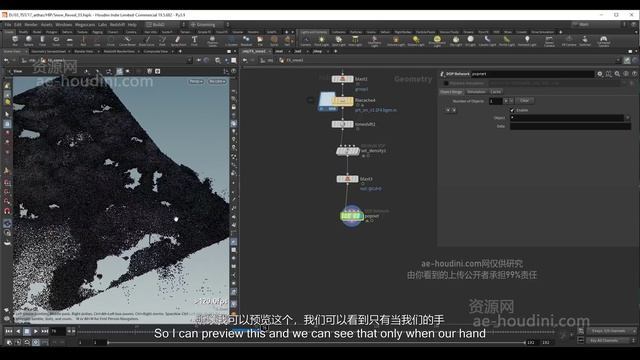Toggle the Enable checkbox in Object Merge
Screen dimensions: 640x360
tap(512, 110)
